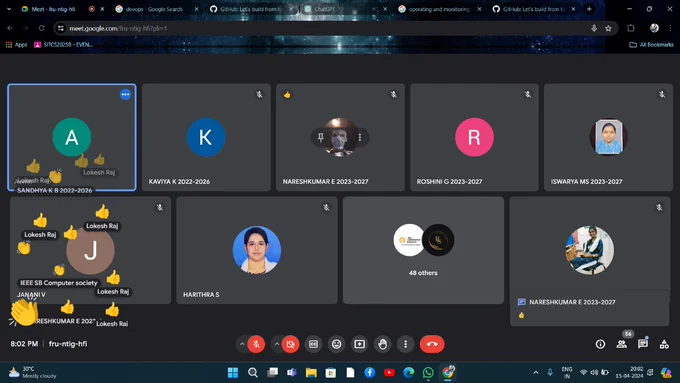
Task: Reload the current page
Action: click(x=42, y=28)
